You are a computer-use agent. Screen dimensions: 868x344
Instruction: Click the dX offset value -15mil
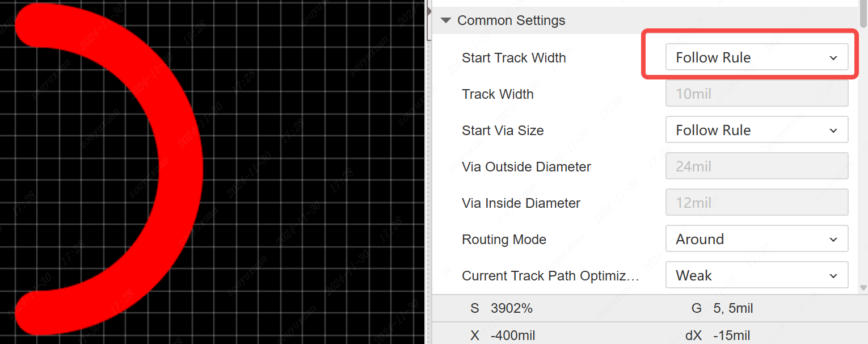[x=731, y=335]
